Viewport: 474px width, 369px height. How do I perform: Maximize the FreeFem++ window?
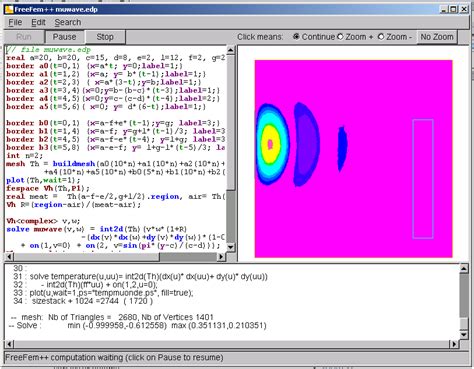[x=453, y=9]
